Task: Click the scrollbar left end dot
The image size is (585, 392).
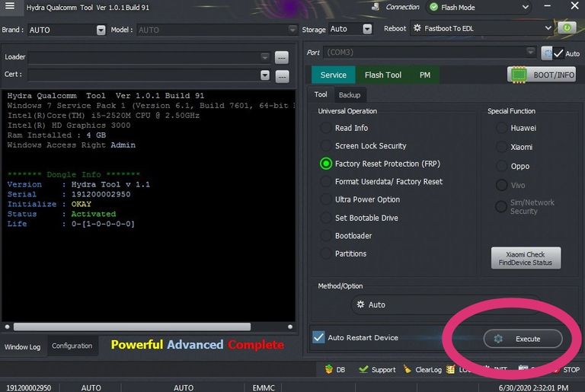Action: 7,327
